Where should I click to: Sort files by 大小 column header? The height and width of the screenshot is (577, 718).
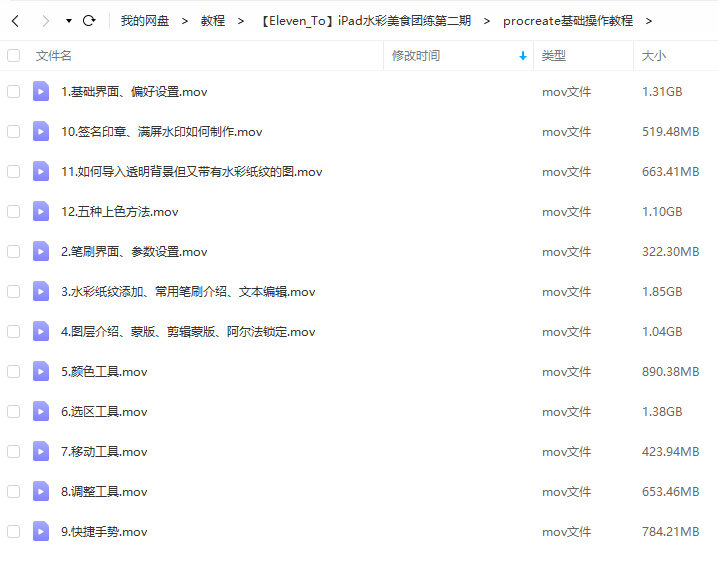tap(654, 56)
